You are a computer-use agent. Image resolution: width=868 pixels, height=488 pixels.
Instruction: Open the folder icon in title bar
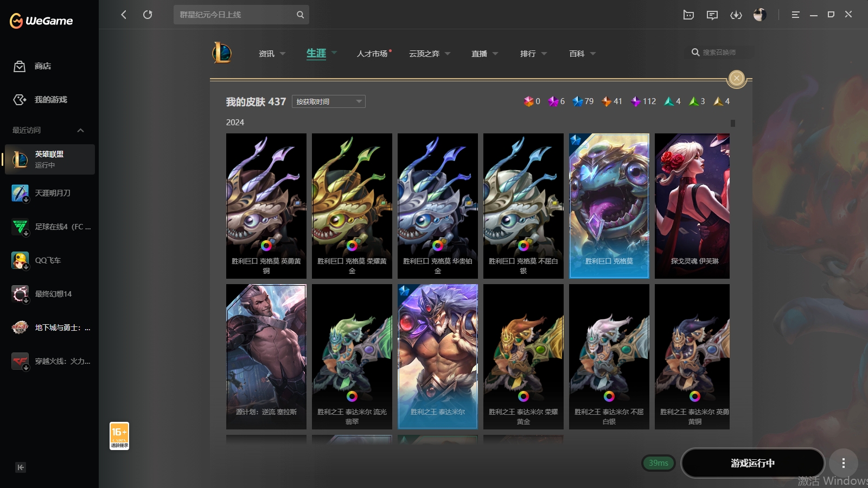[x=688, y=15]
